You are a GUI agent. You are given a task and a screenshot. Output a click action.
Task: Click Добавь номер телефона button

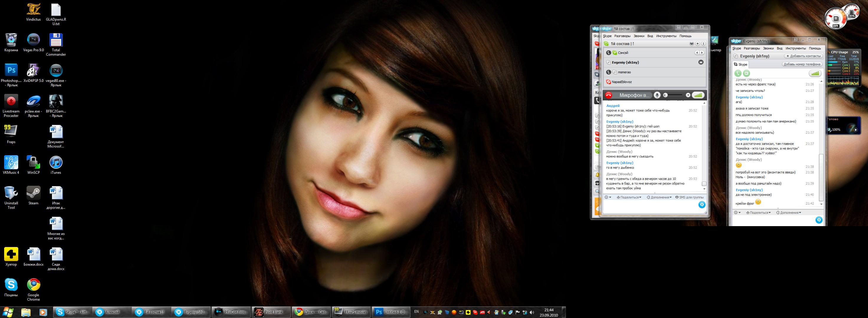pos(802,64)
